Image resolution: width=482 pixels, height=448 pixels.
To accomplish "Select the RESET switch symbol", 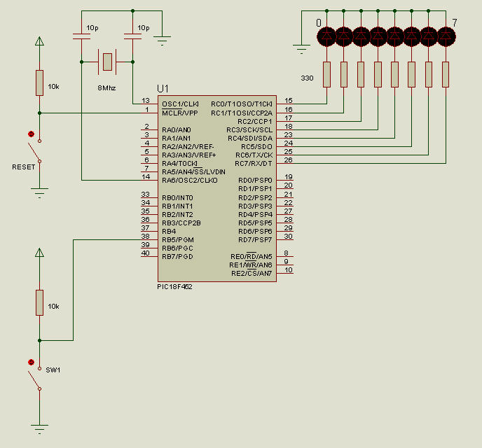I will point(35,151).
